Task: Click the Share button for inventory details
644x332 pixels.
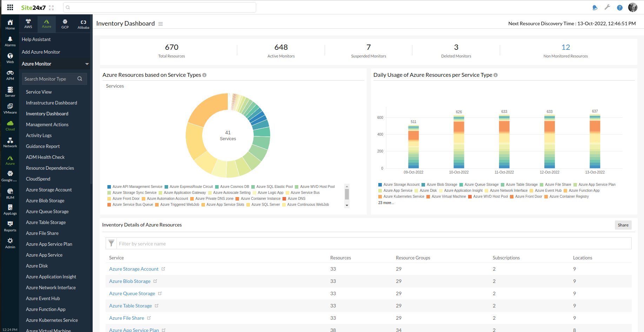Action: click(x=623, y=225)
